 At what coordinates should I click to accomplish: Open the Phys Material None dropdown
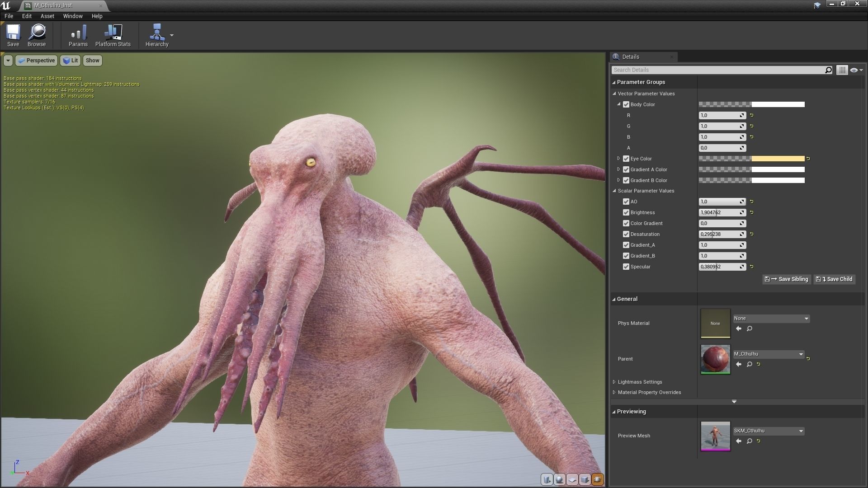pos(771,319)
